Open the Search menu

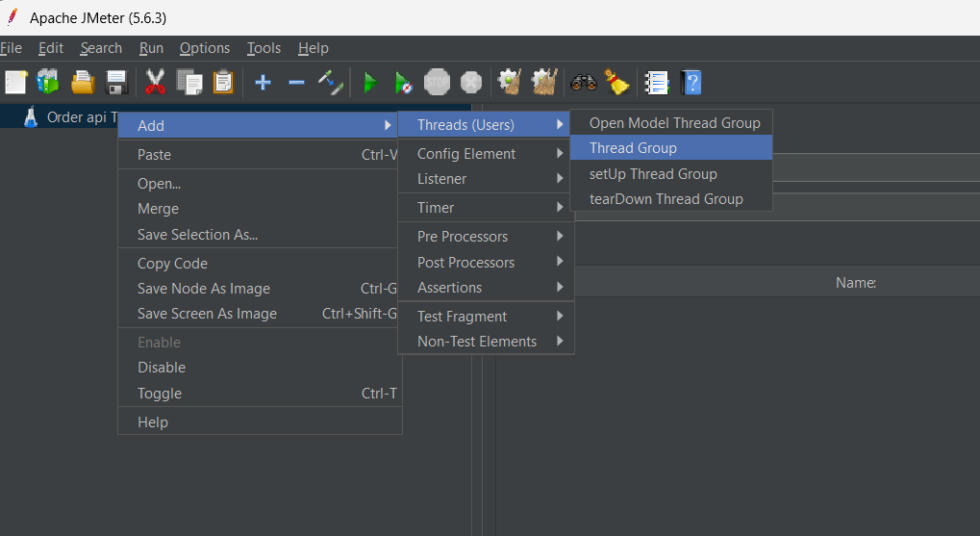pos(101,48)
